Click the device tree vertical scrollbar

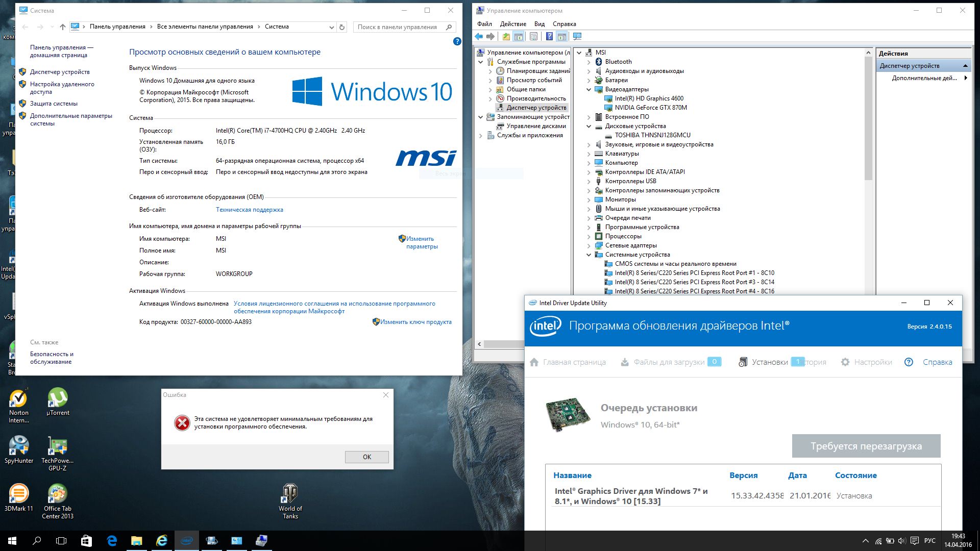tap(868, 117)
